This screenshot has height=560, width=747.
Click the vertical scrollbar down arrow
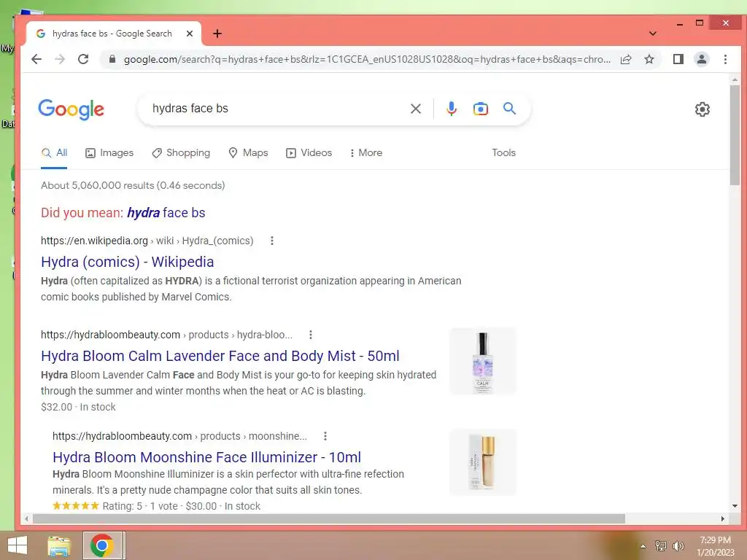(x=735, y=506)
